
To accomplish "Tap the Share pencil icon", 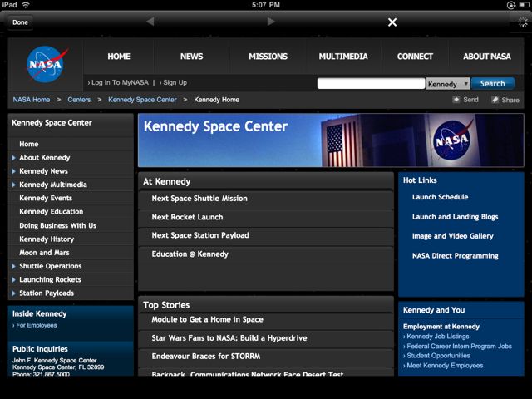I will (x=495, y=100).
